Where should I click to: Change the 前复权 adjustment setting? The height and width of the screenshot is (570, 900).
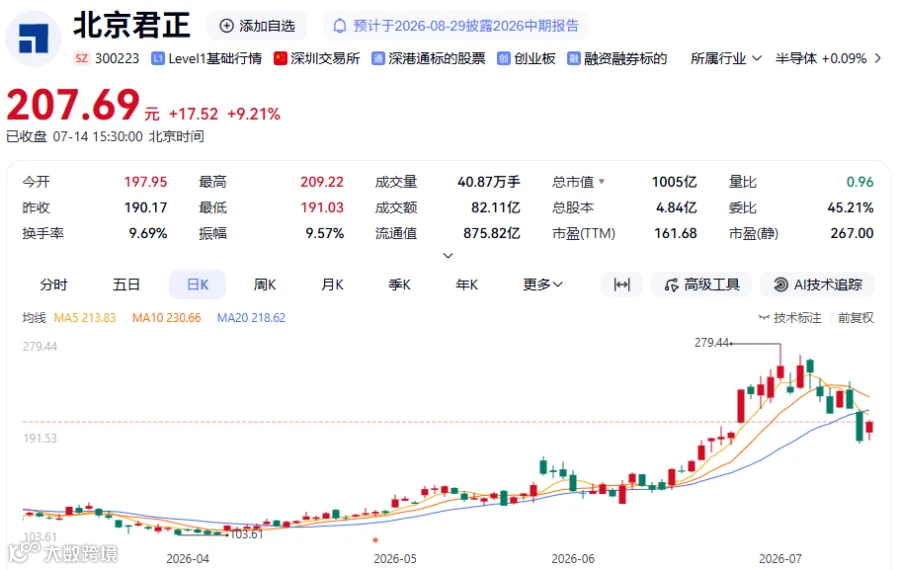pos(856,318)
